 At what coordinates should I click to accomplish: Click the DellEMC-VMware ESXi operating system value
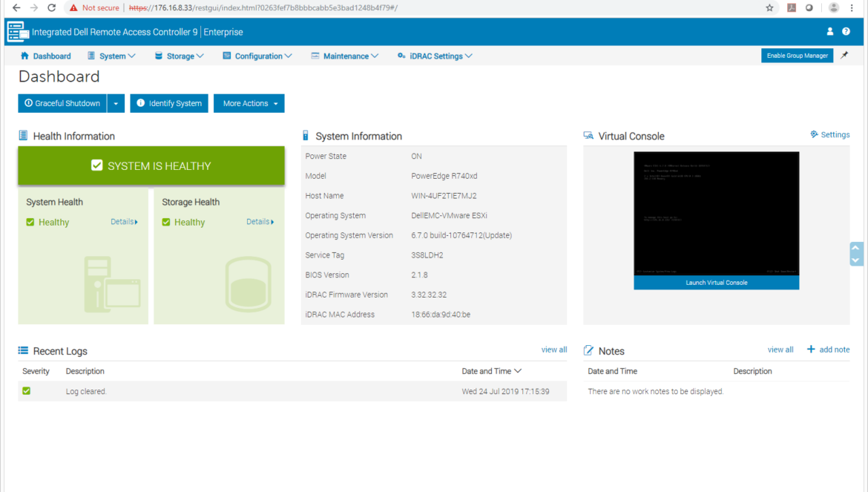point(449,216)
